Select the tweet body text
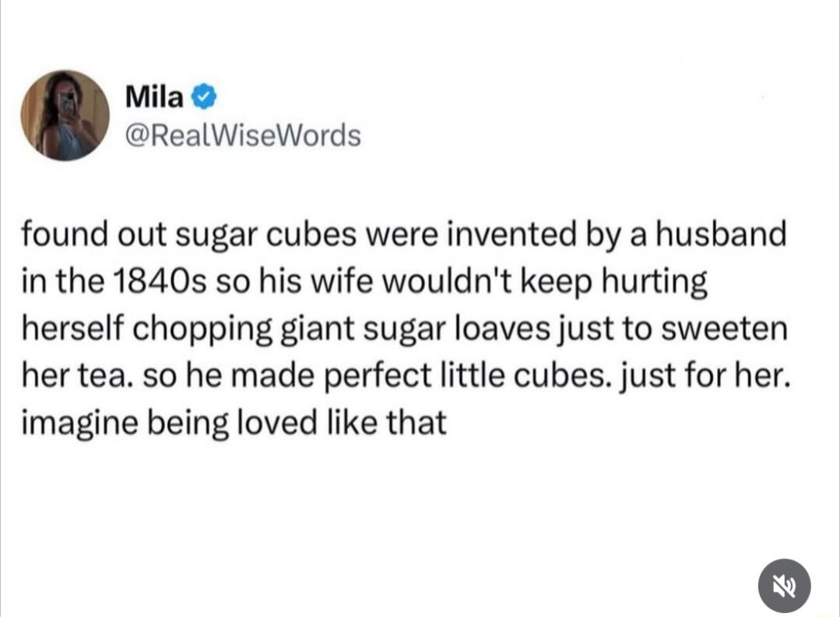The image size is (840, 617). pyautogui.click(x=405, y=327)
